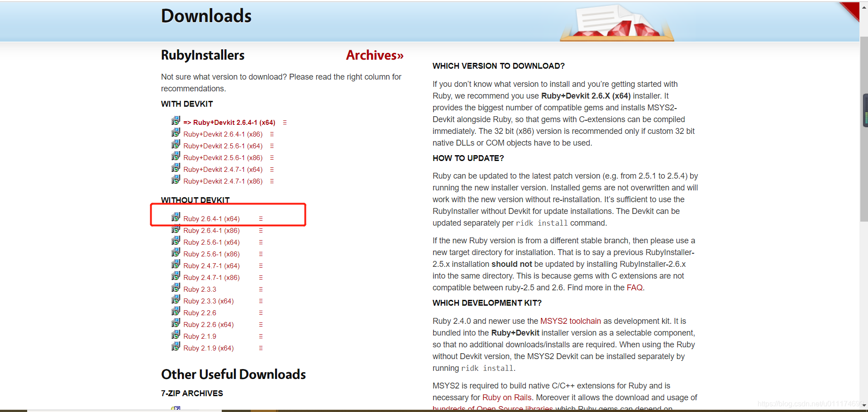Follow the MSYS2 toolchain link
Screen dimensions: 868x412
coord(571,321)
